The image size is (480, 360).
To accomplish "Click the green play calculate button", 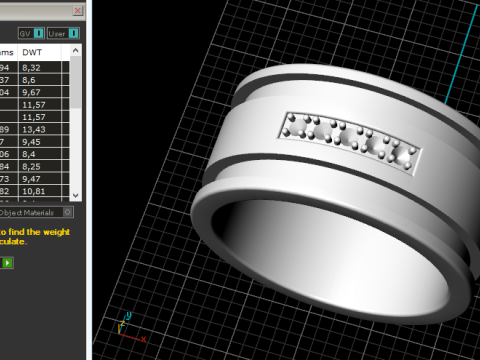I will point(7,263).
